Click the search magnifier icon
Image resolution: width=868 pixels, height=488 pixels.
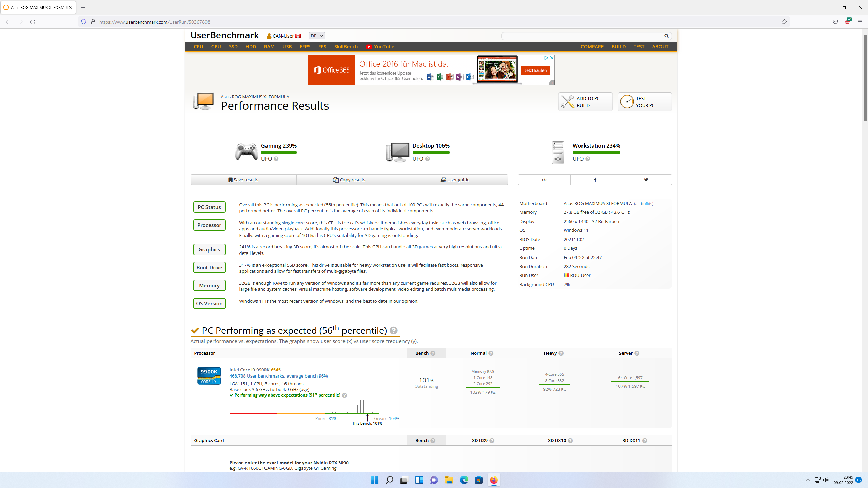pos(666,36)
